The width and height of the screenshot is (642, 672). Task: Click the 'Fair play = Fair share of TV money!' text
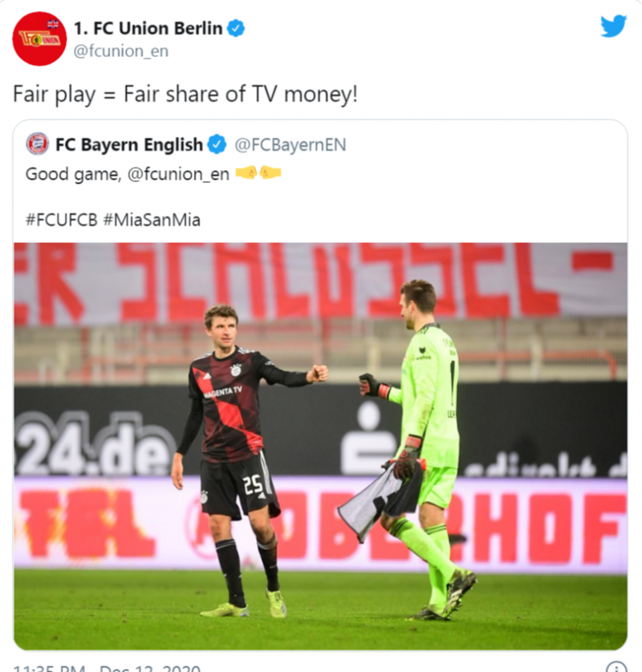[185, 94]
